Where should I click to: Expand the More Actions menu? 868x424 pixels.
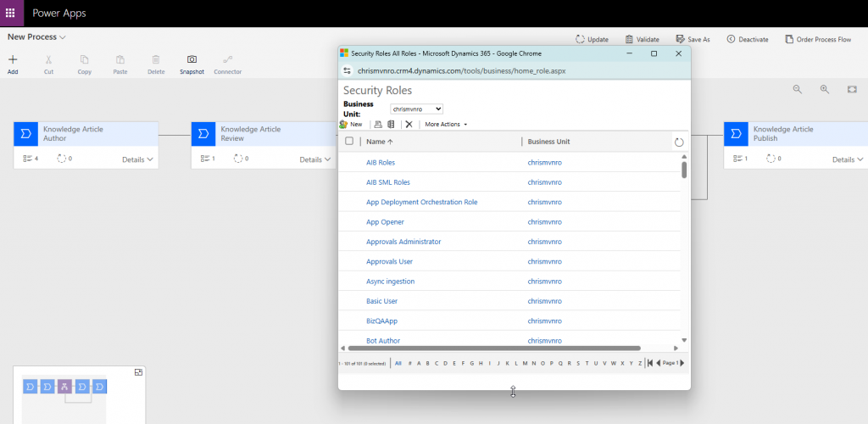(x=446, y=124)
